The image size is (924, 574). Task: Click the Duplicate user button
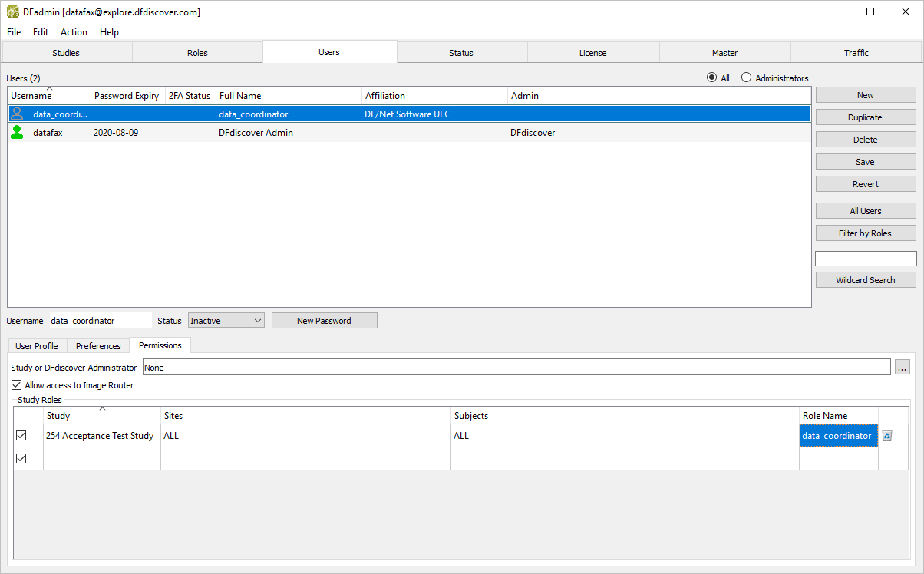point(865,117)
